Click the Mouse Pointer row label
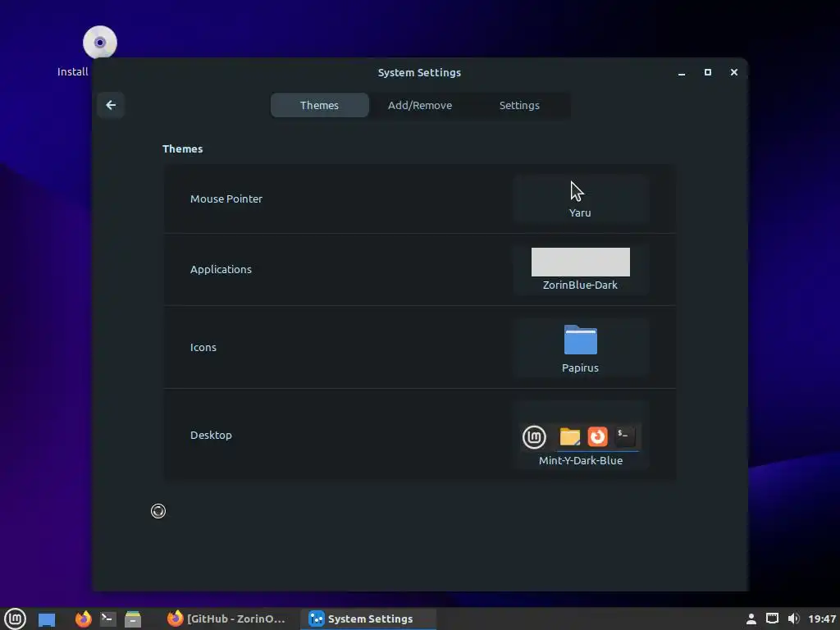 click(x=226, y=199)
